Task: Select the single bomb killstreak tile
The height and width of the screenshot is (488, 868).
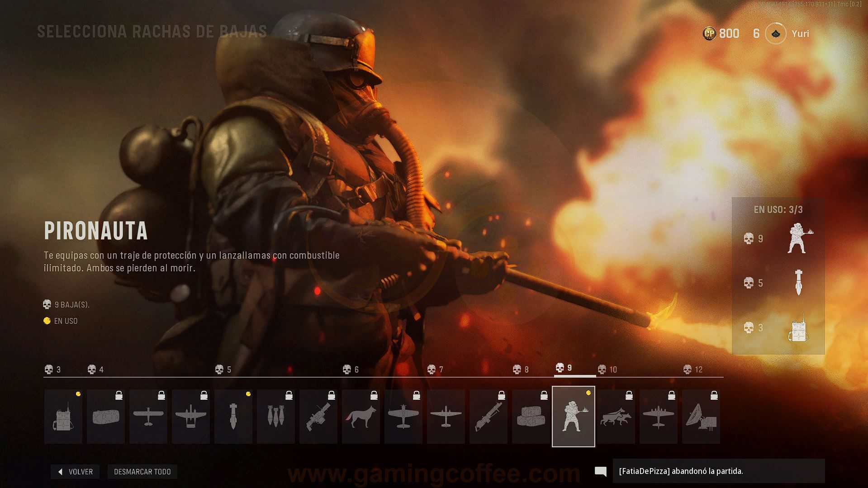Action: click(233, 417)
